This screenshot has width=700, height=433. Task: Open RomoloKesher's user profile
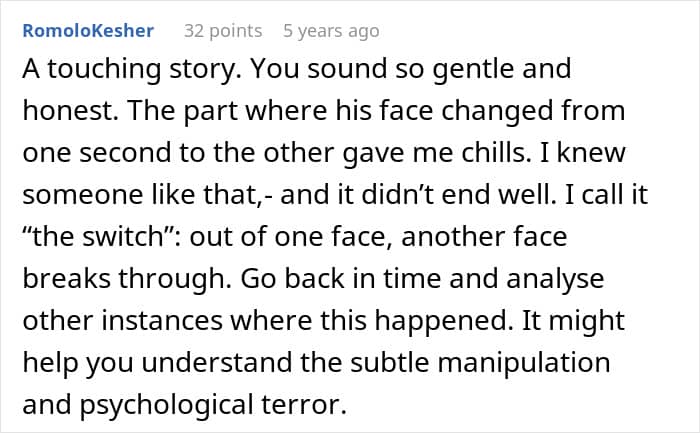coord(88,31)
